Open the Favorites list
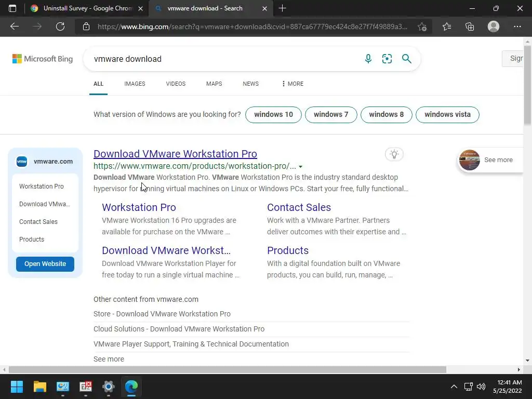Screen dimensions: 532x399 coord(447,26)
